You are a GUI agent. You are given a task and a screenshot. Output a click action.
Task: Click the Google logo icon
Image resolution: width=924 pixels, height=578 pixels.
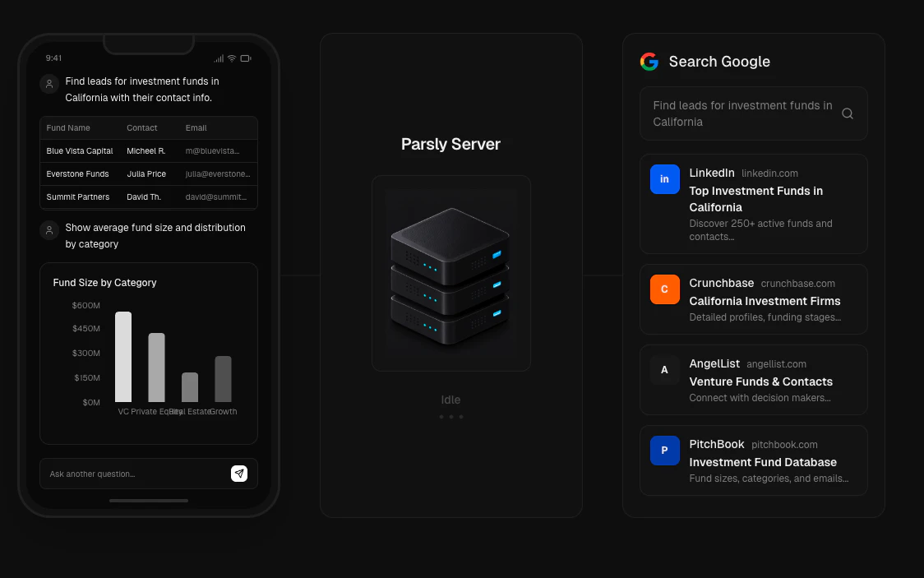click(649, 62)
